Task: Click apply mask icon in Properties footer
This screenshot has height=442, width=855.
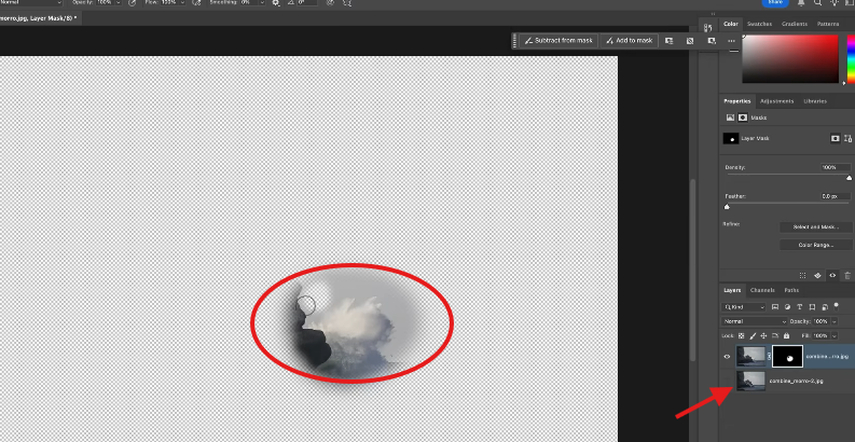Action: pyautogui.click(x=817, y=275)
